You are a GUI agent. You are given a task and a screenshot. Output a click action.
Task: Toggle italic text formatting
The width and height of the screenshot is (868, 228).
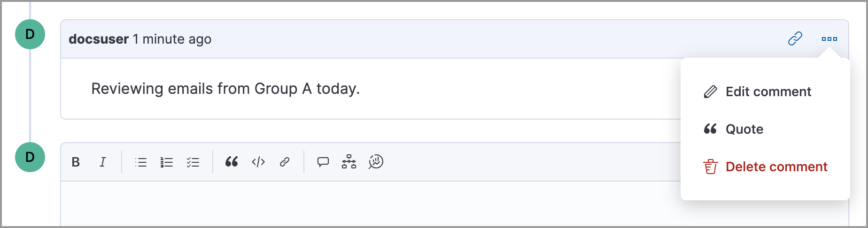point(102,162)
